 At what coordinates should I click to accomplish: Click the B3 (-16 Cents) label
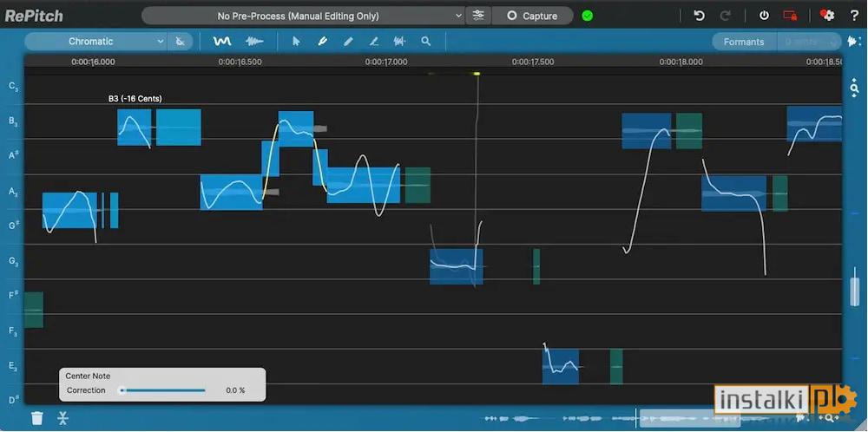point(135,99)
